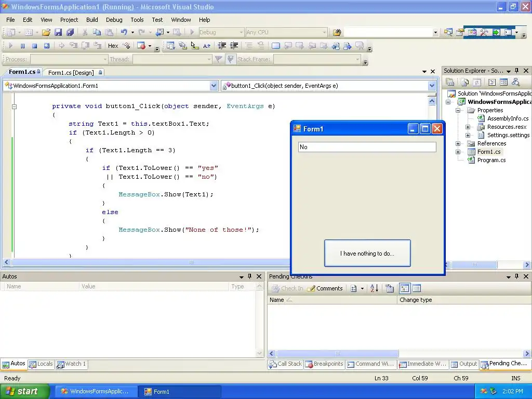The width and height of the screenshot is (532, 399).
Task: Undo the last edit via toolbar arrow icon
Action: pyautogui.click(x=124, y=32)
